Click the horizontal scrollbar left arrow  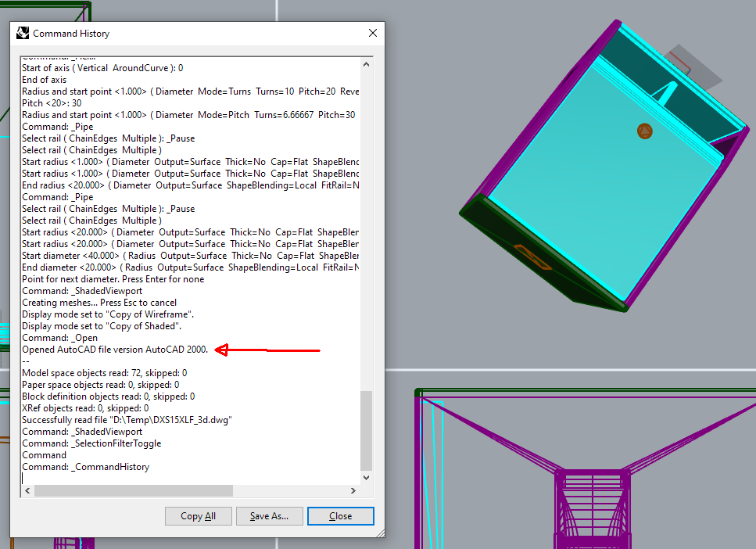pyautogui.click(x=27, y=490)
